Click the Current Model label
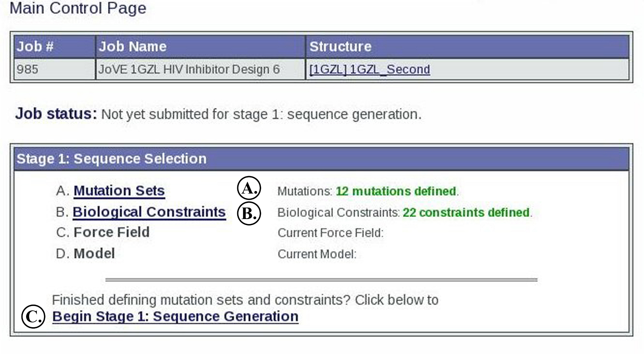 click(x=317, y=254)
